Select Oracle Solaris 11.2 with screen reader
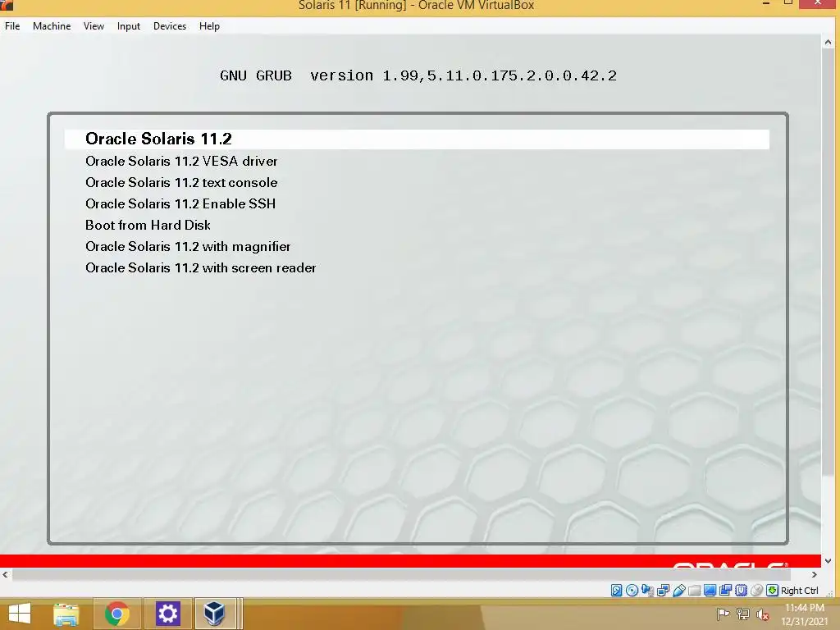840x630 pixels. tap(201, 268)
